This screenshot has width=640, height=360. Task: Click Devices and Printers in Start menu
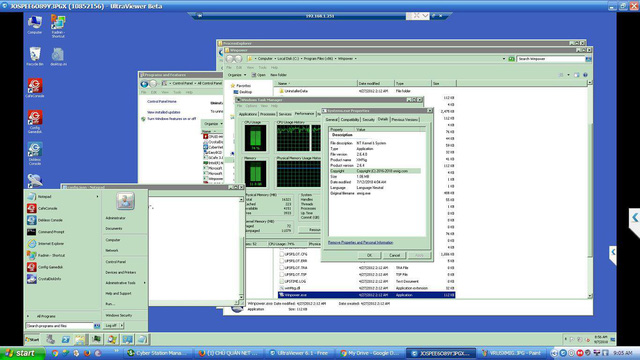coord(121,272)
